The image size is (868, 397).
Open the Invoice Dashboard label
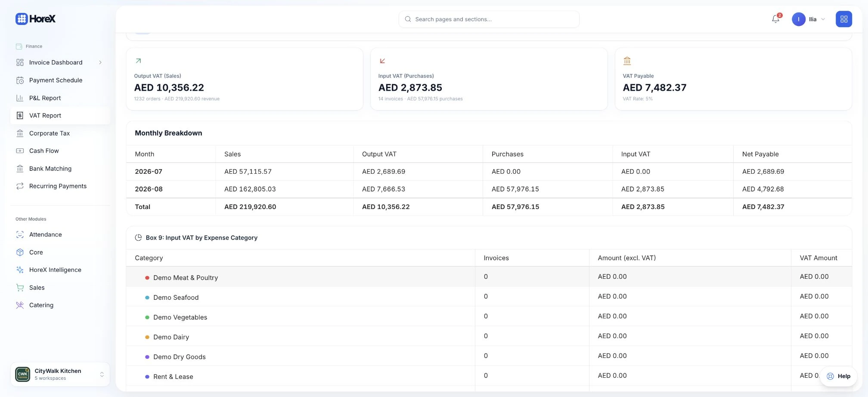coord(56,63)
